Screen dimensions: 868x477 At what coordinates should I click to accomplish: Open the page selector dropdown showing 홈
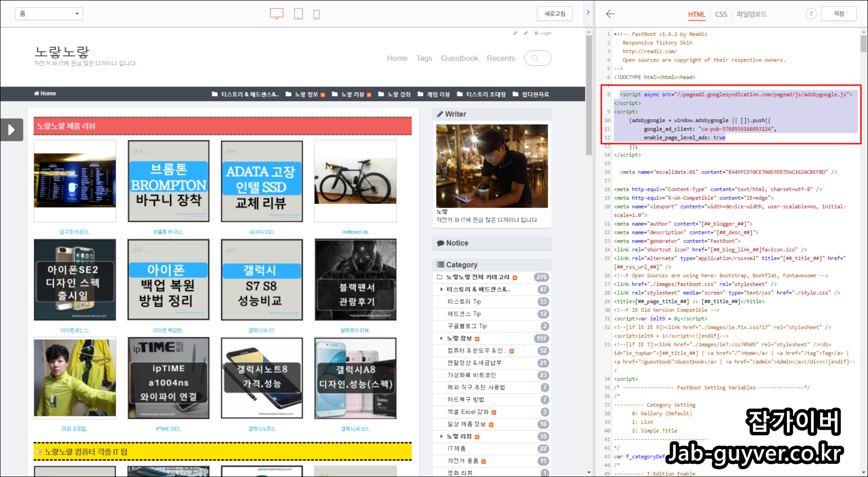[49, 14]
